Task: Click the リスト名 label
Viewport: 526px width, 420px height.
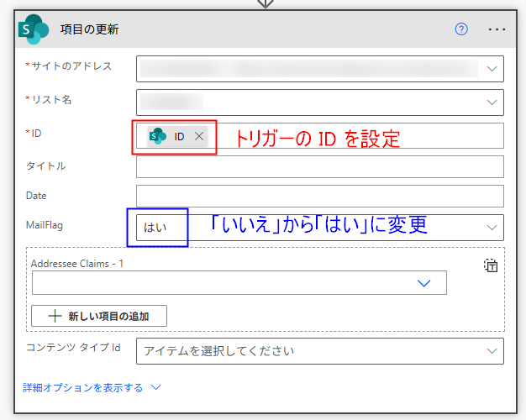Action: click(x=51, y=100)
